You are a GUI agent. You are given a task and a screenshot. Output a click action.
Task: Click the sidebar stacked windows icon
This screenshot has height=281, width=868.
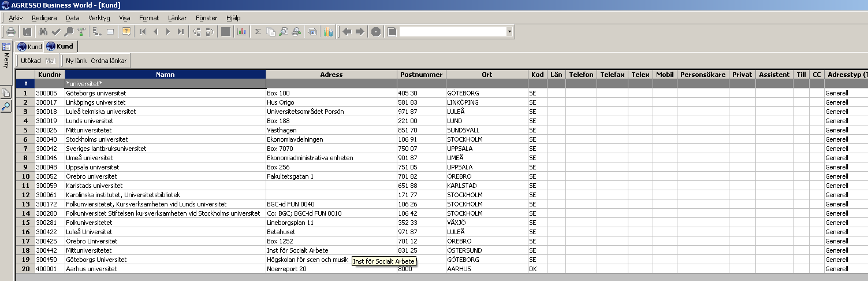pos(6,93)
